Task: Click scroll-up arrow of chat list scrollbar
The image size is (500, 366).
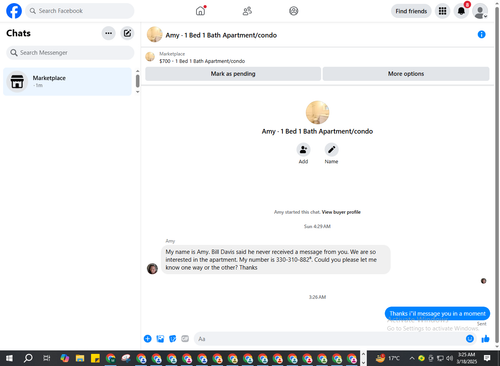Action: (x=137, y=71)
